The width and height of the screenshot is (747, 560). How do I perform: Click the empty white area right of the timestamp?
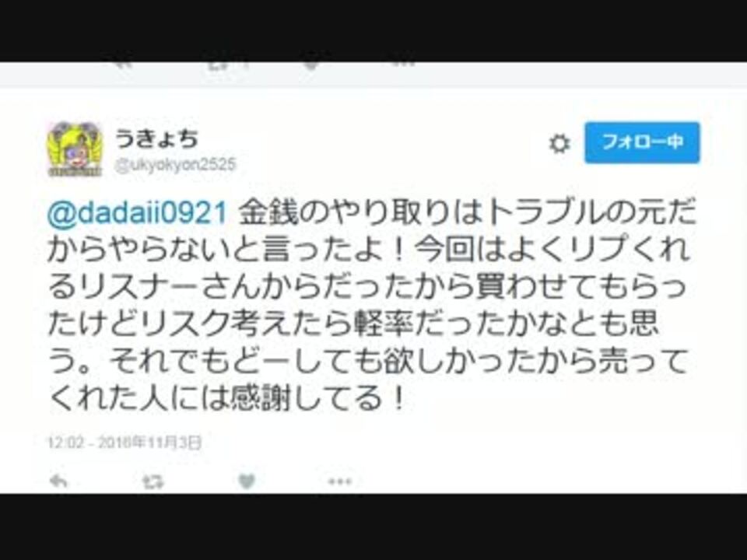click(x=453, y=443)
